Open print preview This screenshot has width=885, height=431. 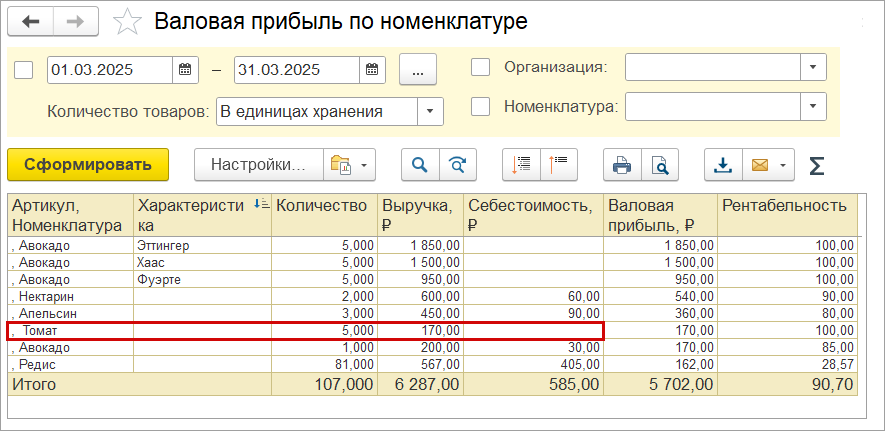pyautogui.click(x=659, y=165)
